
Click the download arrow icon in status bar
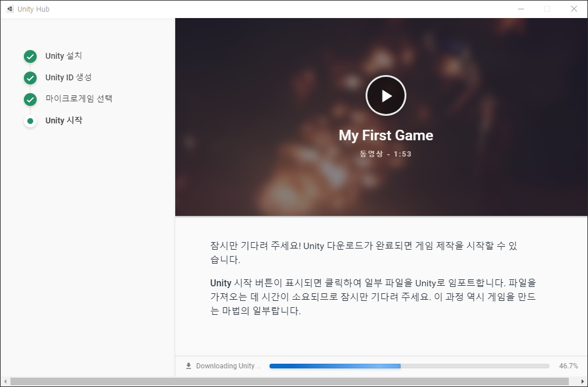tap(189, 365)
